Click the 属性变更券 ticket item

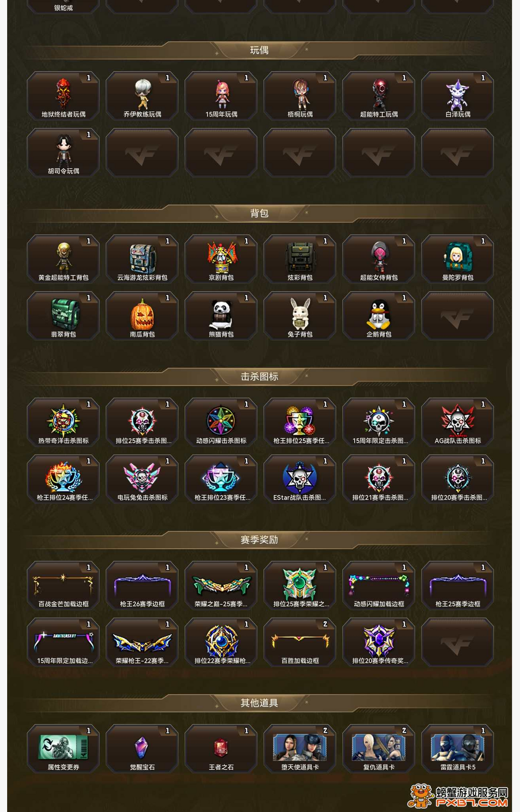63,748
